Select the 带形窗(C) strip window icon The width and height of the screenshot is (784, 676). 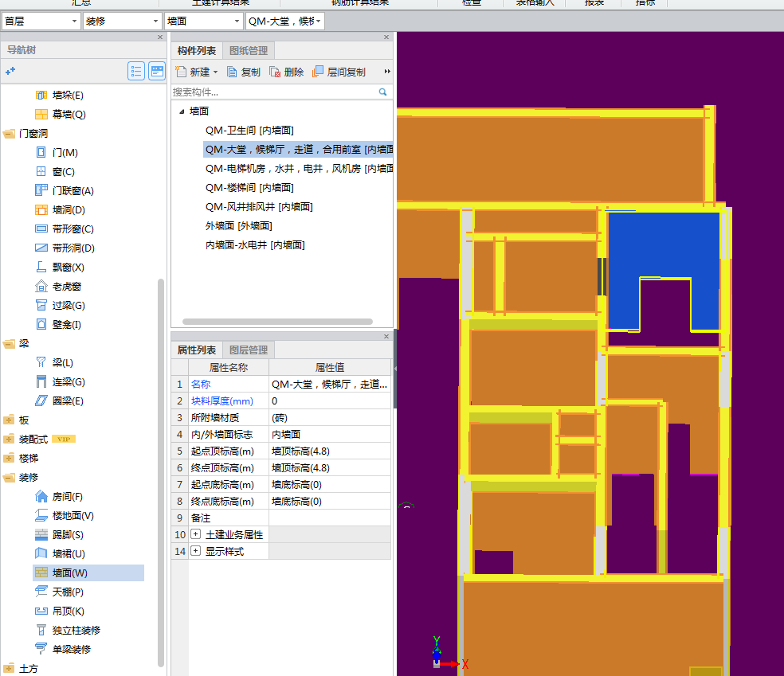(x=41, y=229)
